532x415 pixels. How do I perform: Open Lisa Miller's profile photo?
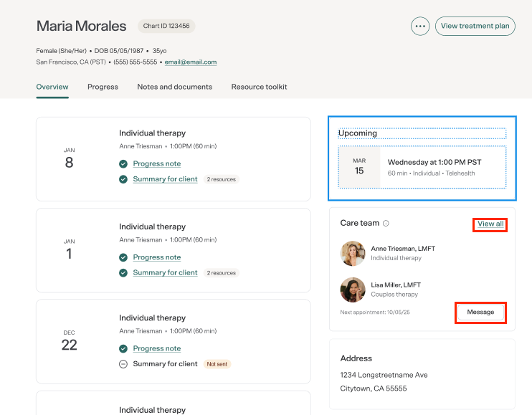[x=353, y=290]
